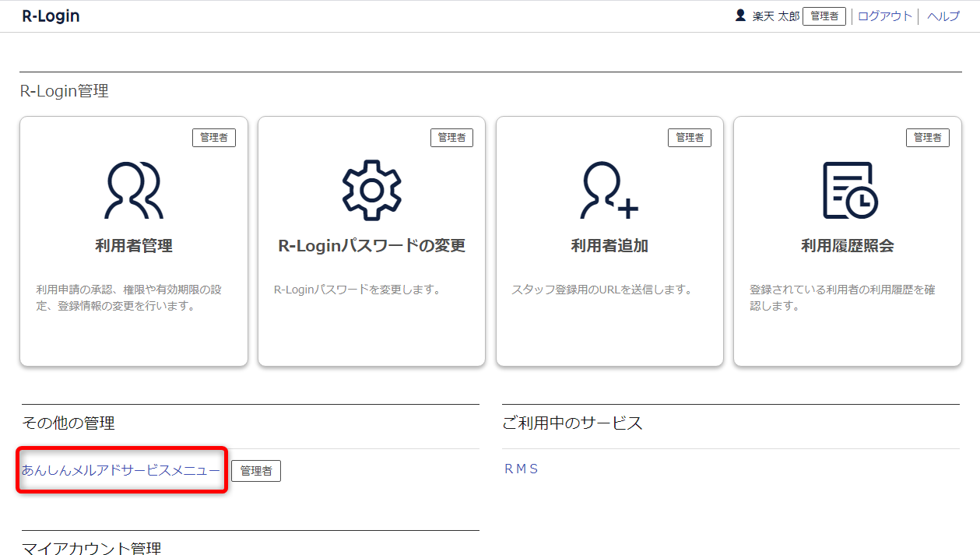Click the 管理者 badge on 利用者管理 card

point(214,138)
